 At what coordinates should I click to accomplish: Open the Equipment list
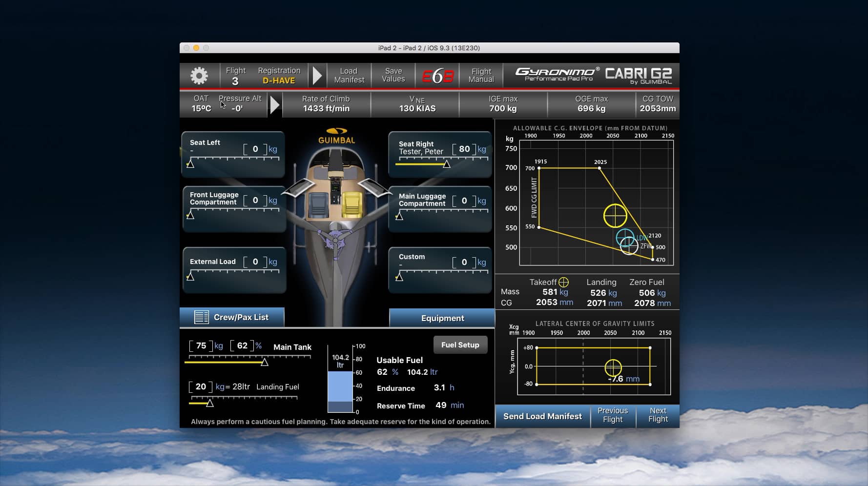(442, 318)
